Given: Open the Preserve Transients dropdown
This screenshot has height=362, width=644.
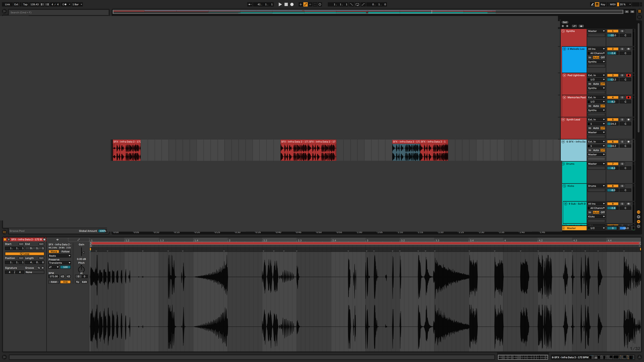Looking at the screenshot, I should (60, 263).
